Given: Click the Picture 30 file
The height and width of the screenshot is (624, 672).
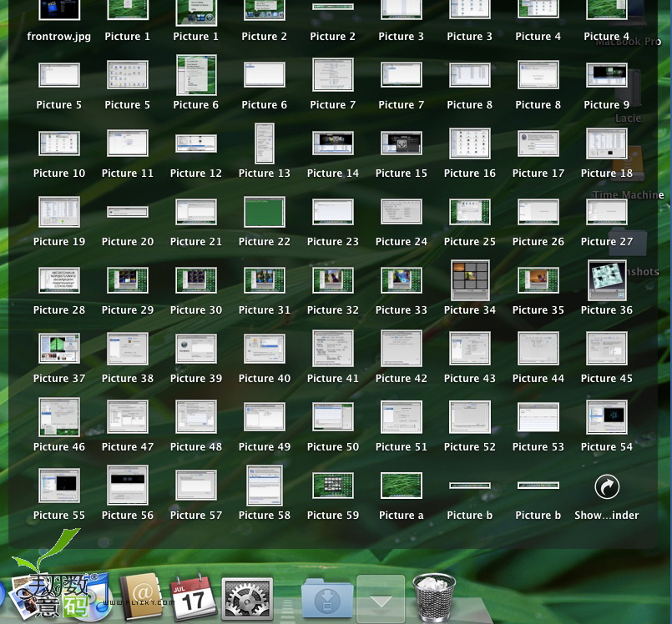Looking at the screenshot, I should (196, 280).
